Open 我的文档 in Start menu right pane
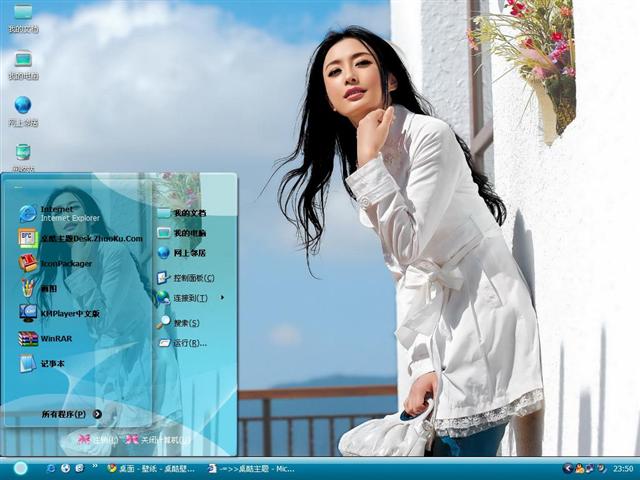This screenshot has width=640, height=480. point(182,213)
